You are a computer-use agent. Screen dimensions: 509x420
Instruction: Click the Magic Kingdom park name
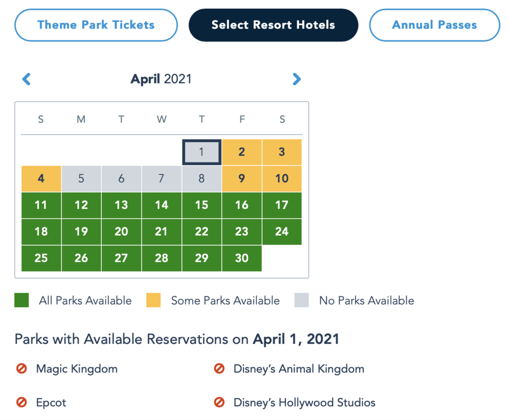click(x=77, y=369)
